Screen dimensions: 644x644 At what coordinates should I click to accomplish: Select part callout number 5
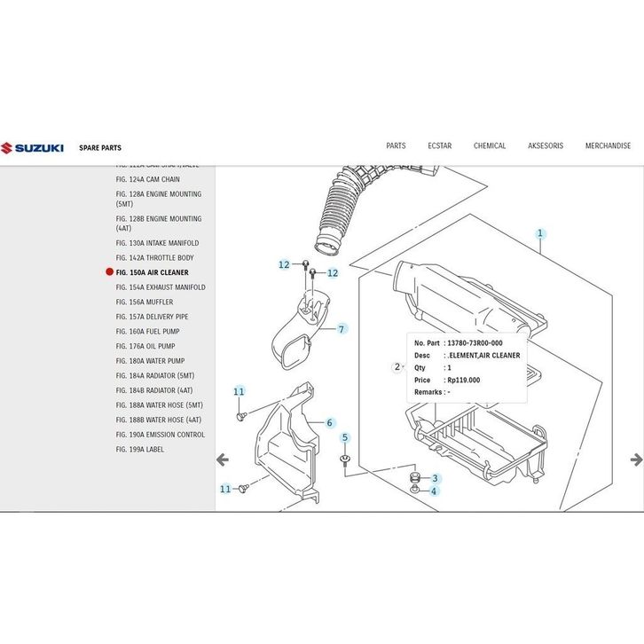[345, 438]
